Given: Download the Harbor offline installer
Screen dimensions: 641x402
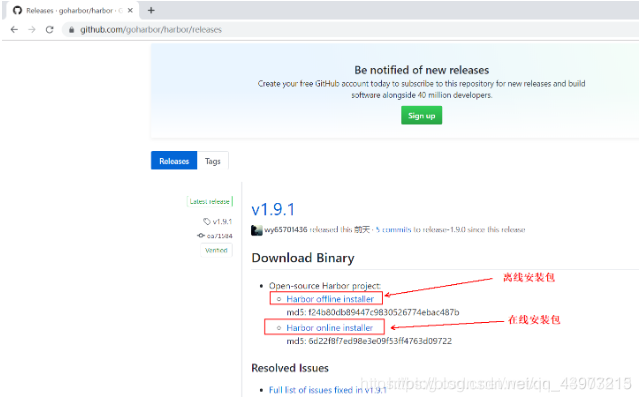Looking at the screenshot, I should (x=330, y=299).
